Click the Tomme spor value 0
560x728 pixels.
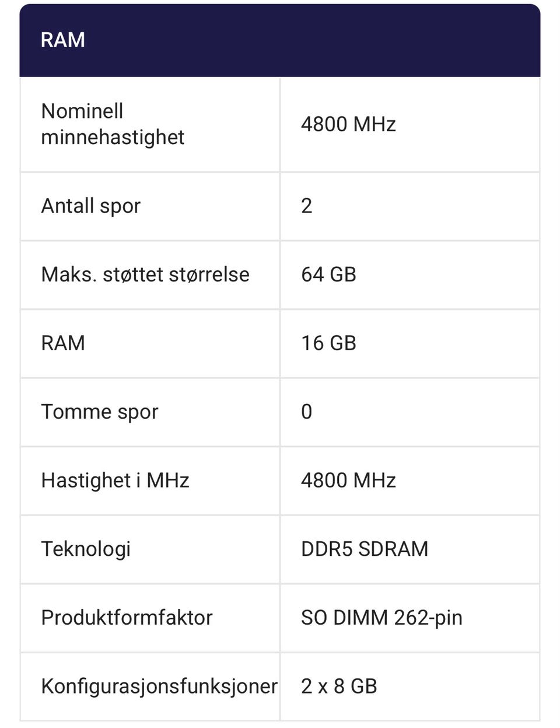(307, 412)
